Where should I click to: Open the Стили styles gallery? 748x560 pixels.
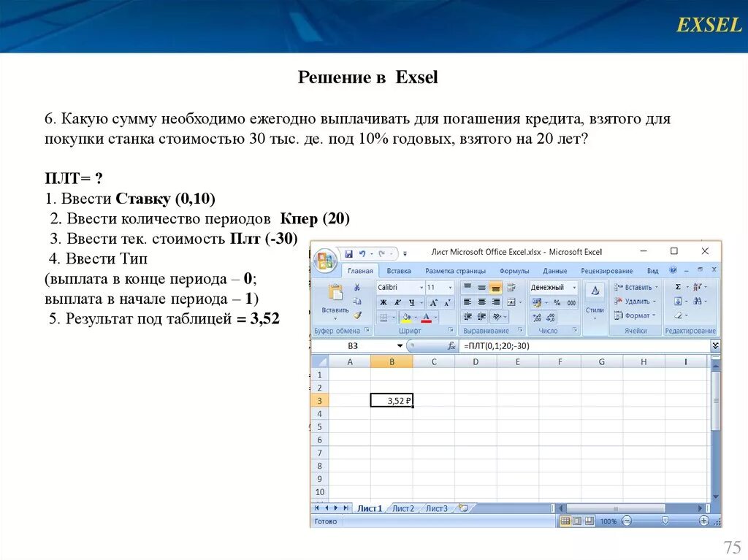tap(595, 302)
